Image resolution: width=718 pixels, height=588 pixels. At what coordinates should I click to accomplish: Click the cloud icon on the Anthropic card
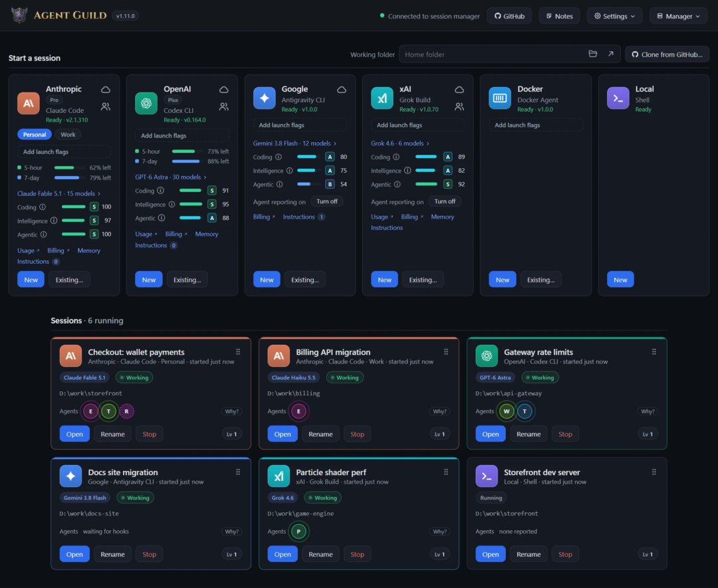(105, 90)
